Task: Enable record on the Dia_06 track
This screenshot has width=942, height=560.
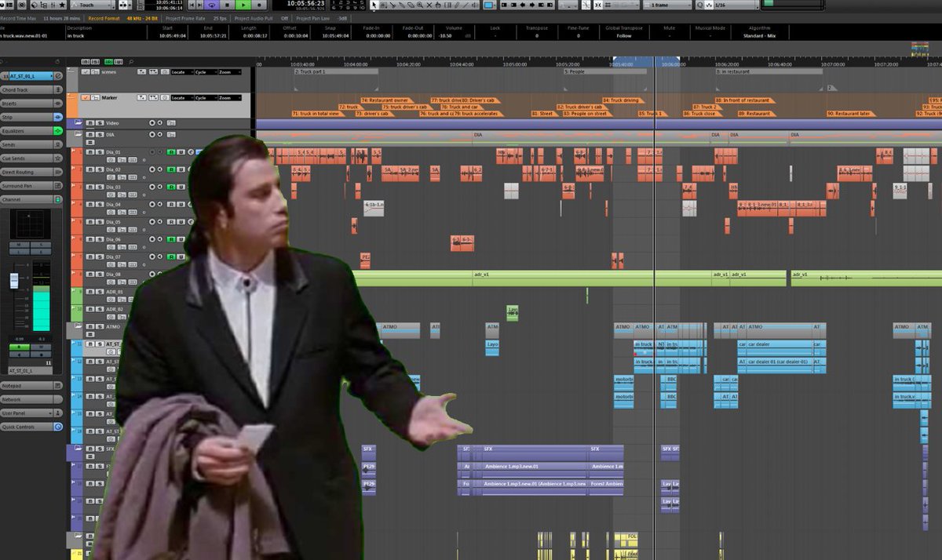Action: (x=152, y=239)
